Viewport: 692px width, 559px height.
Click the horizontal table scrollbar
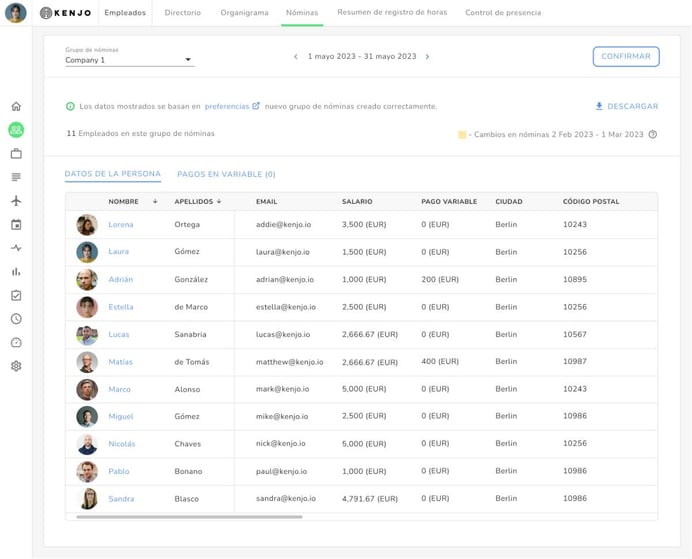click(x=189, y=517)
